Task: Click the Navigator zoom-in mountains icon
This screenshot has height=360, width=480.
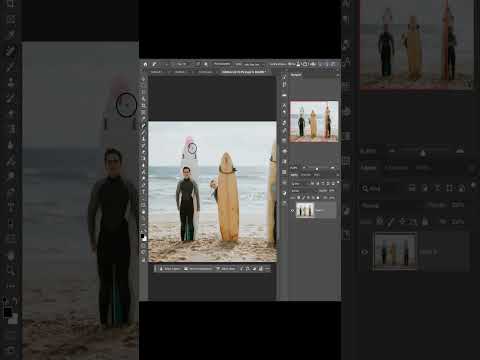Action: (333, 168)
